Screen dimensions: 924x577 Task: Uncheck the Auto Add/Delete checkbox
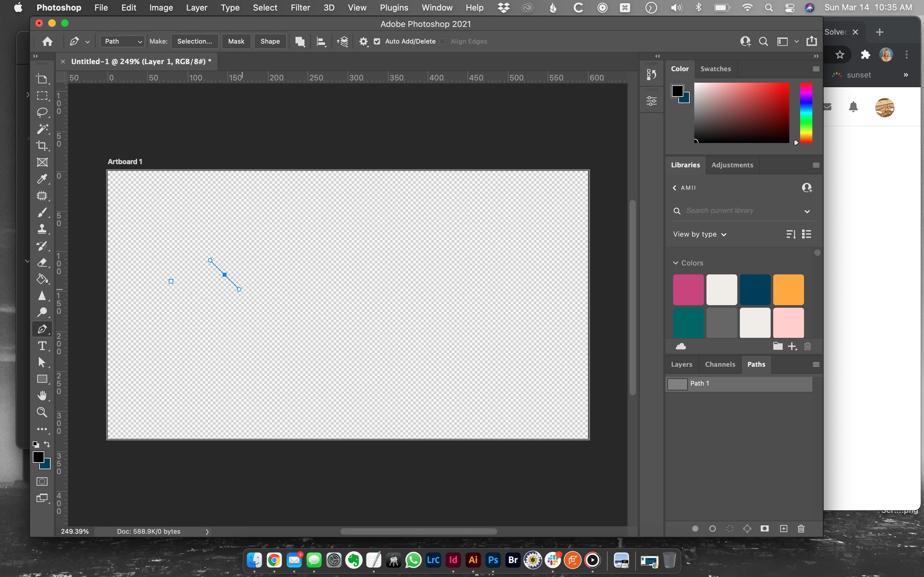(x=377, y=41)
